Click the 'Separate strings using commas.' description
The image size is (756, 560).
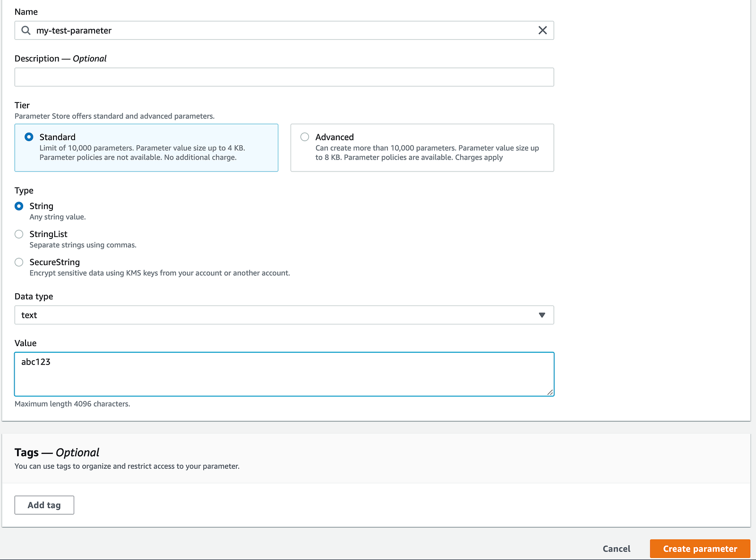pyautogui.click(x=83, y=245)
